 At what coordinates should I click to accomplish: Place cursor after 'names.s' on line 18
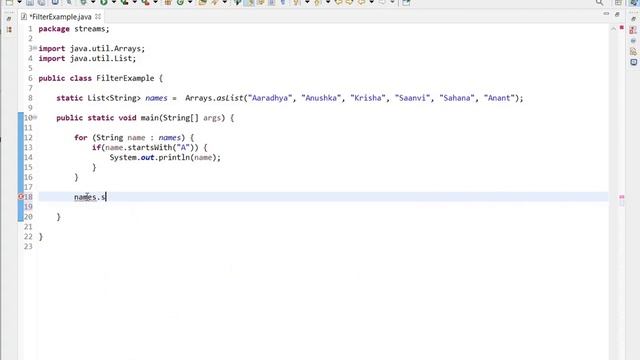click(x=106, y=197)
